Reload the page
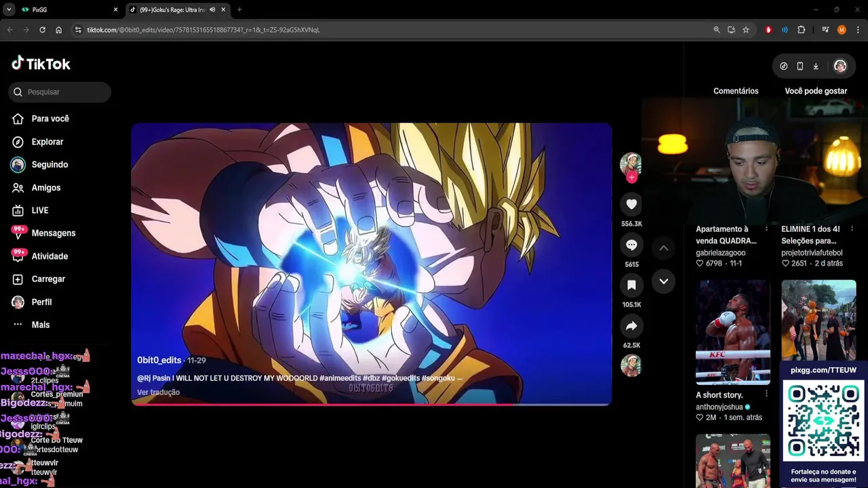Viewport: 868px width, 488px height. tap(42, 30)
